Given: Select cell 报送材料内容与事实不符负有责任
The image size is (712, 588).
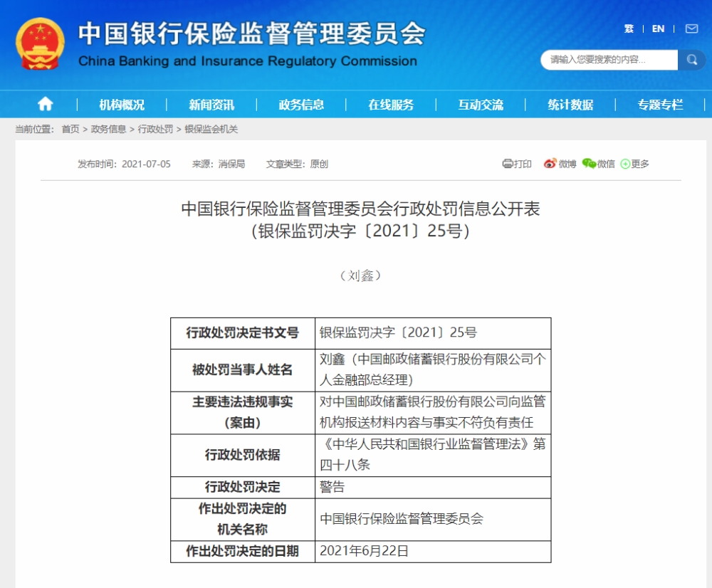Looking at the screenshot, I should click(x=433, y=412).
